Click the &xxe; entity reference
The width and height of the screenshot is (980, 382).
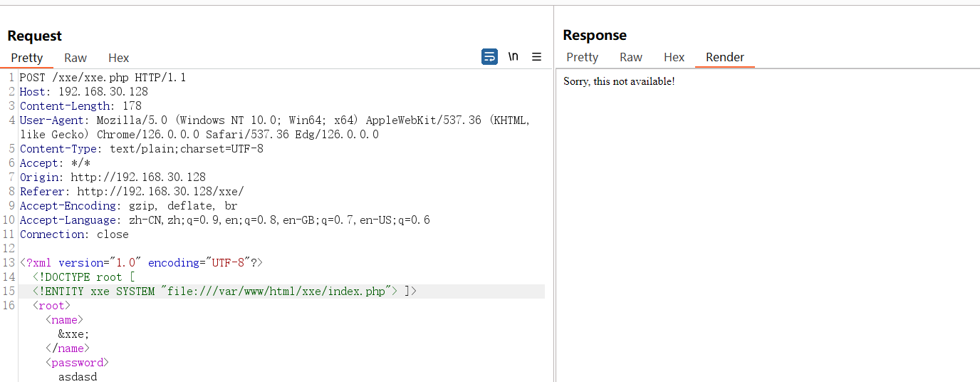click(74, 334)
